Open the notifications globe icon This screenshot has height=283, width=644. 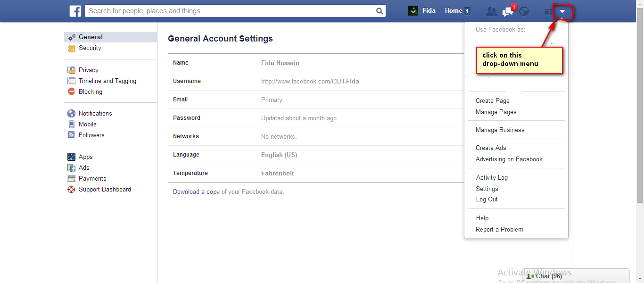(524, 12)
